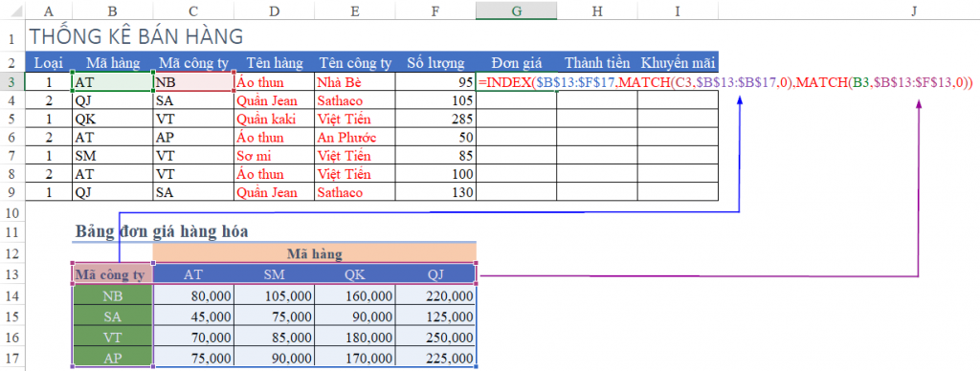Screen dimensions: 980x371
Task: Click quantity cell with value 105
Action: (x=435, y=100)
